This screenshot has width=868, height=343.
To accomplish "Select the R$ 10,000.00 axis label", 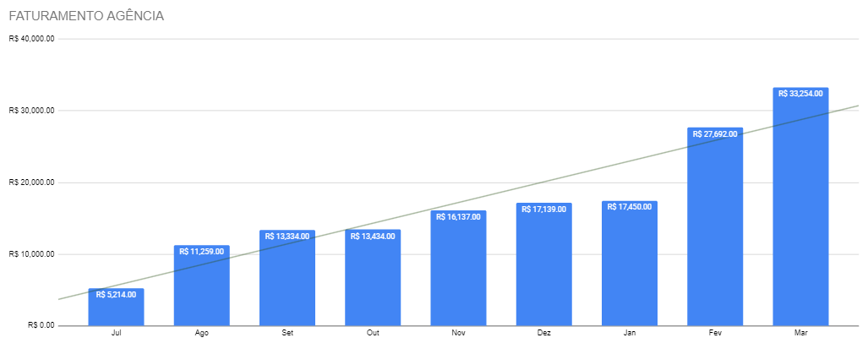I will click(31, 254).
